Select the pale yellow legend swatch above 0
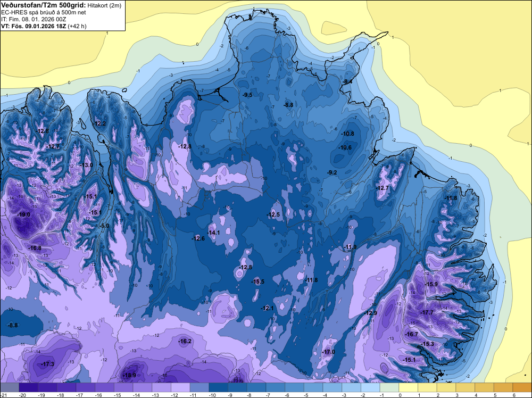Screen dimensions: 532x398 409,387
